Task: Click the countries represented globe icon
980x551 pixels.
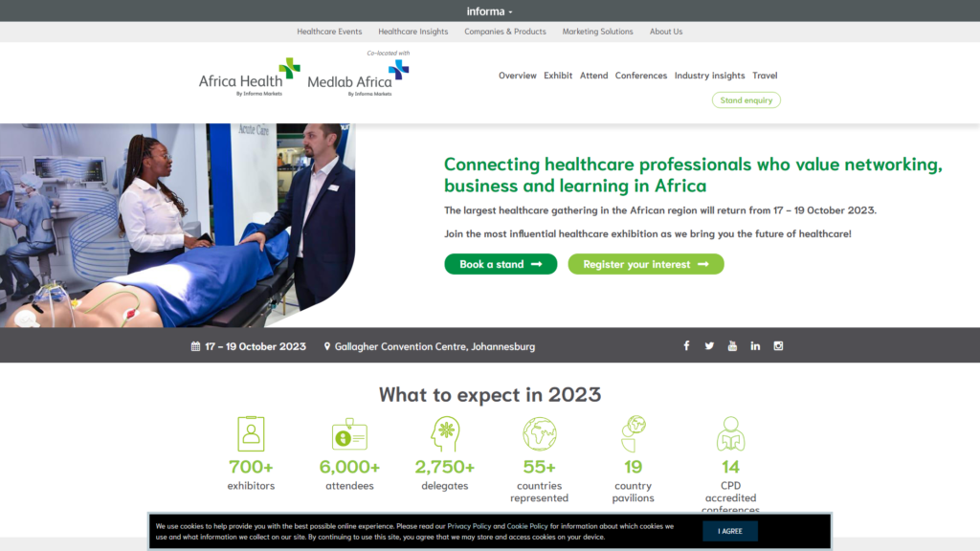Action: tap(540, 433)
